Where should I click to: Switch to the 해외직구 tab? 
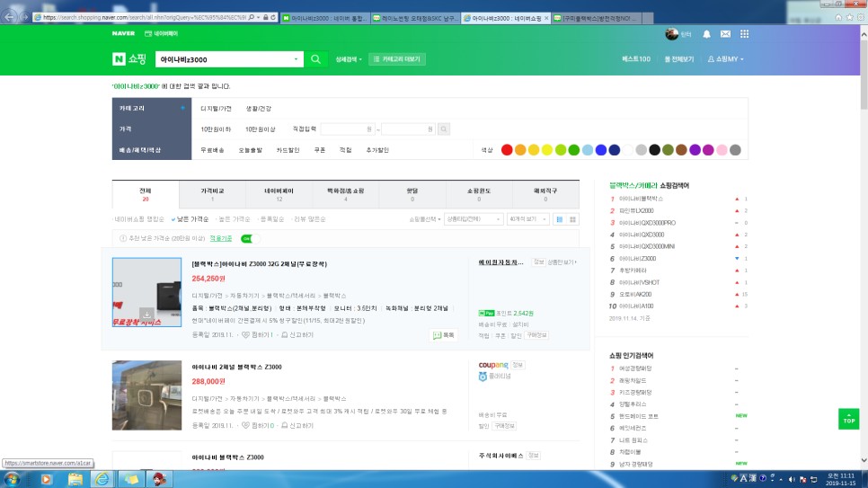point(545,194)
